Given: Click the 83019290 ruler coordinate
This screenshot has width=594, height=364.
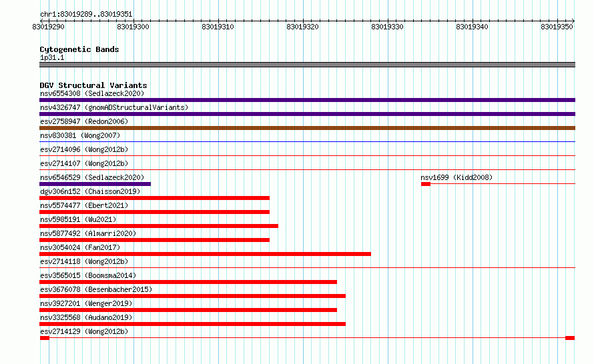Looking at the screenshot, I should [x=49, y=27].
